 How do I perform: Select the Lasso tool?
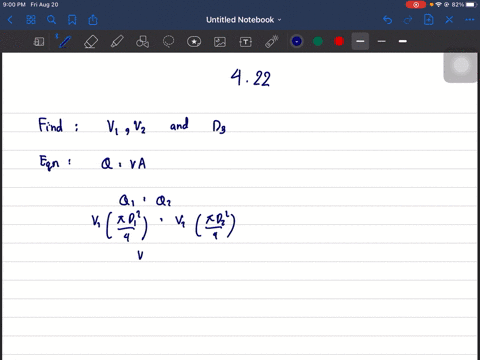168,42
